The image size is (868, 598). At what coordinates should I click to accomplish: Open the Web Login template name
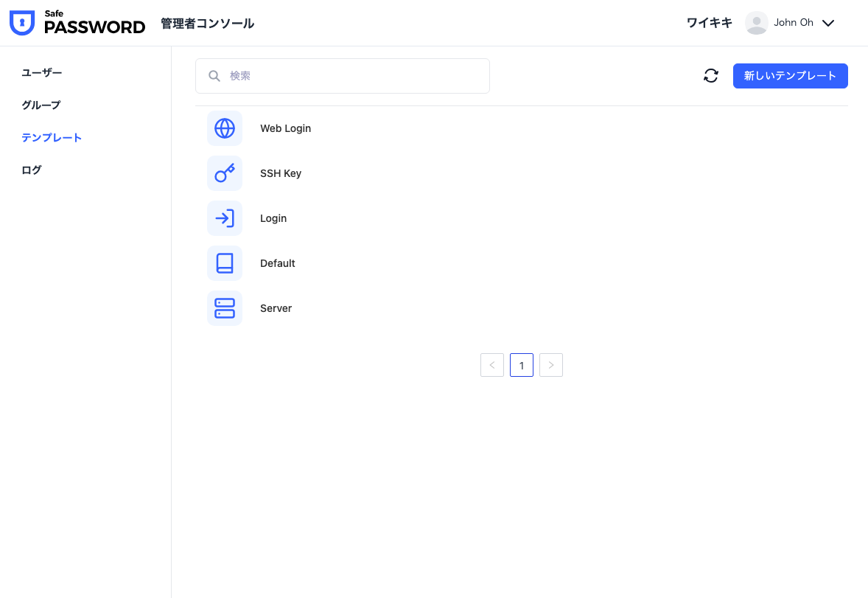coord(286,128)
